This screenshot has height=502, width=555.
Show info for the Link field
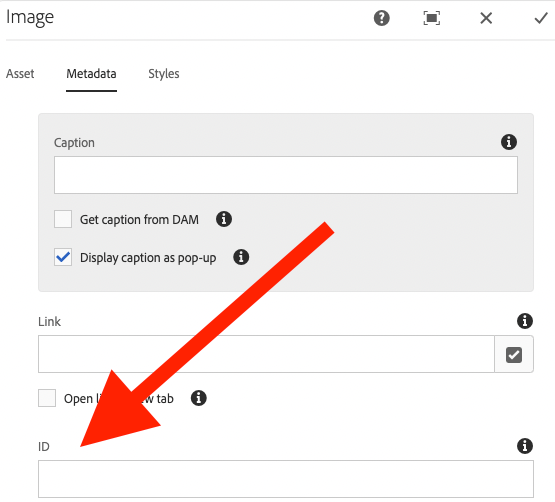(525, 321)
